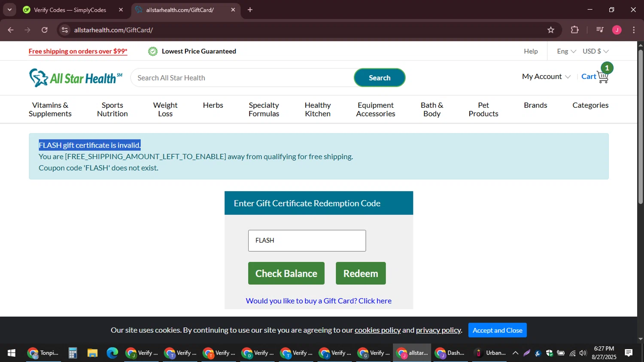The image size is (644, 362).
Task: Click the Check Balance button
Action: click(x=286, y=273)
